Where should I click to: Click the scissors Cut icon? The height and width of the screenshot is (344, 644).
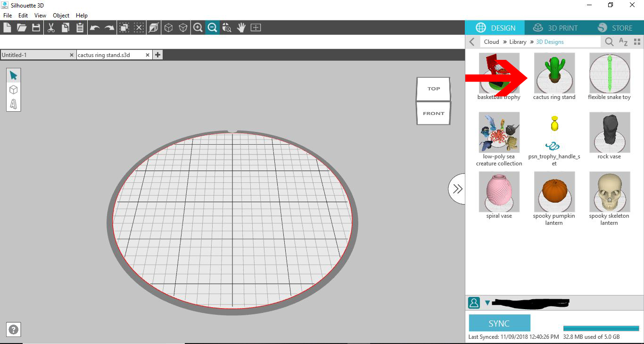[x=51, y=28]
